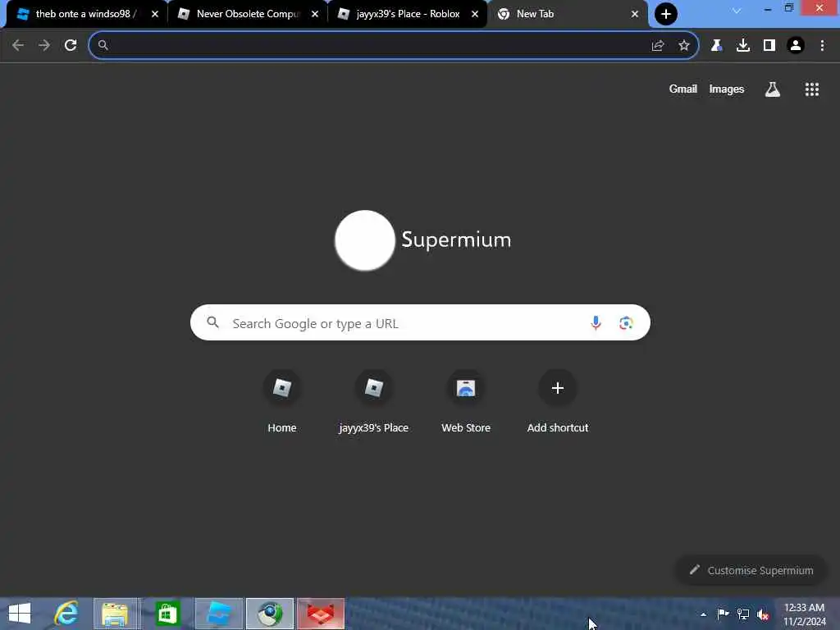Open the Web Store shortcut

[466, 402]
